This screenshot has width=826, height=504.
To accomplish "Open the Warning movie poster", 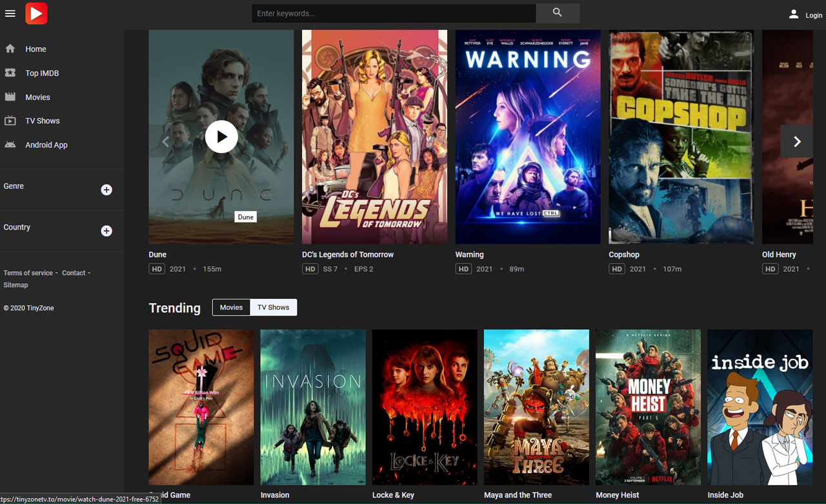I will [528, 137].
